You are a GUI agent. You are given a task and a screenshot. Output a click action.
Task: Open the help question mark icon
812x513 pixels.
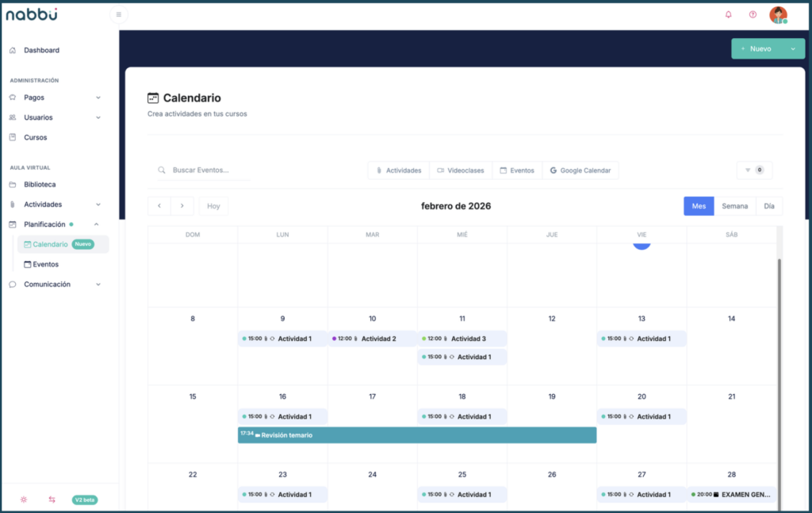[x=753, y=14]
